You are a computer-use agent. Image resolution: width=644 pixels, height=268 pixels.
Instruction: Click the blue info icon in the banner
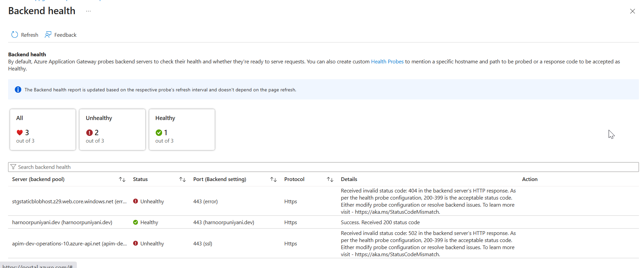tap(18, 90)
